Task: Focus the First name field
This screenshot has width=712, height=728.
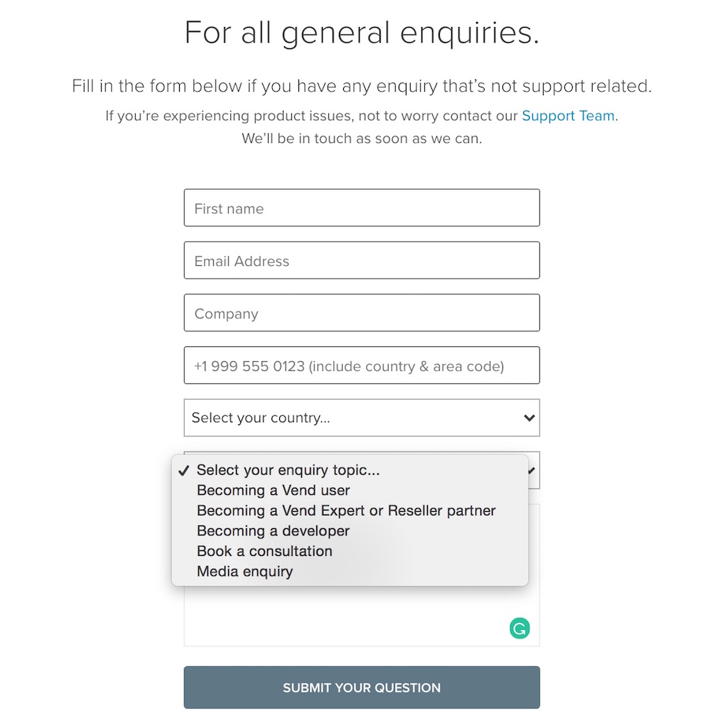Action: [x=362, y=208]
